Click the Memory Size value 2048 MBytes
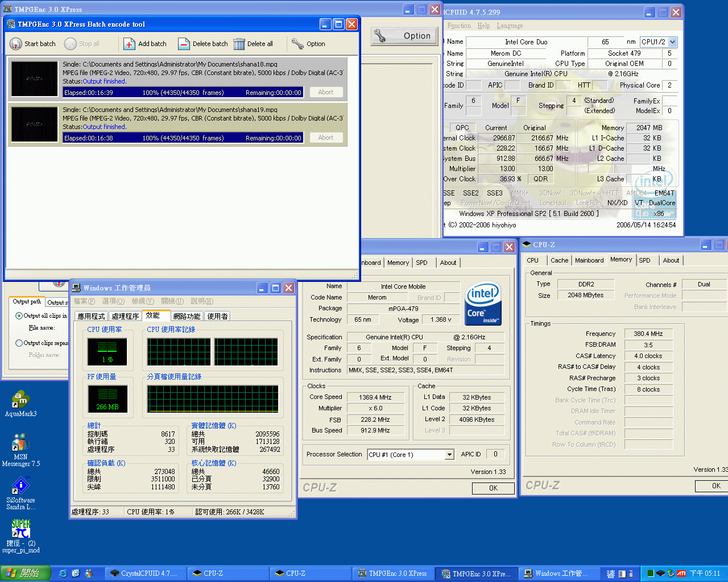The height and width of the screenshot is (582, 728). pos(585,295)
